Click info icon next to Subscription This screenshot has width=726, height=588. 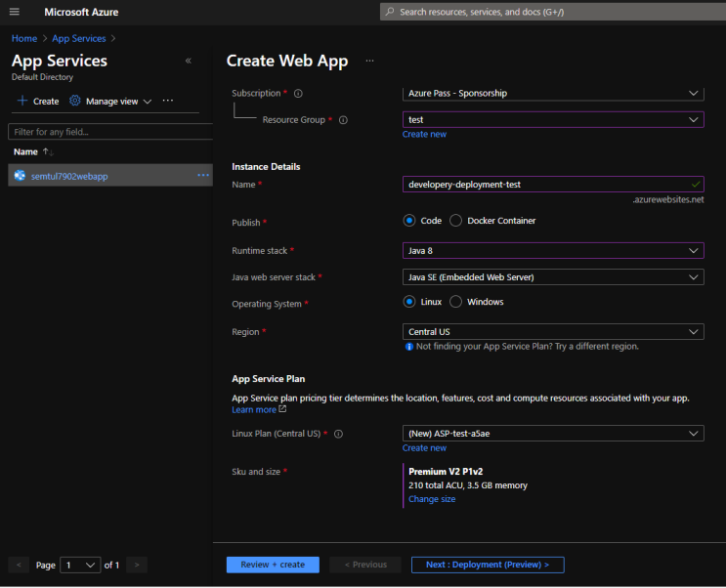[298, 94]
